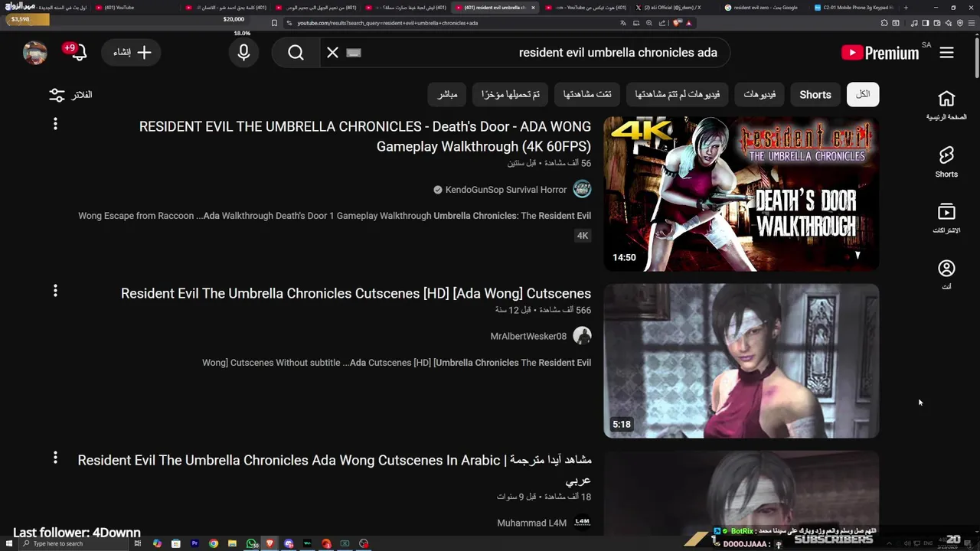Close the active resident evil umbrella tab
This screenshot has height=551, width=980.
[x=534, y=8]
